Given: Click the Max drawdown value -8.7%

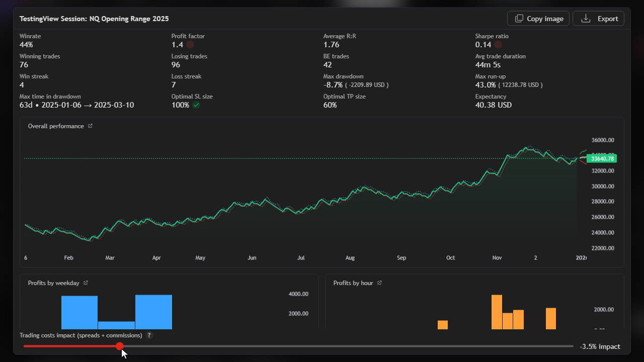Looking at the screenshot, I should (333, 85).
